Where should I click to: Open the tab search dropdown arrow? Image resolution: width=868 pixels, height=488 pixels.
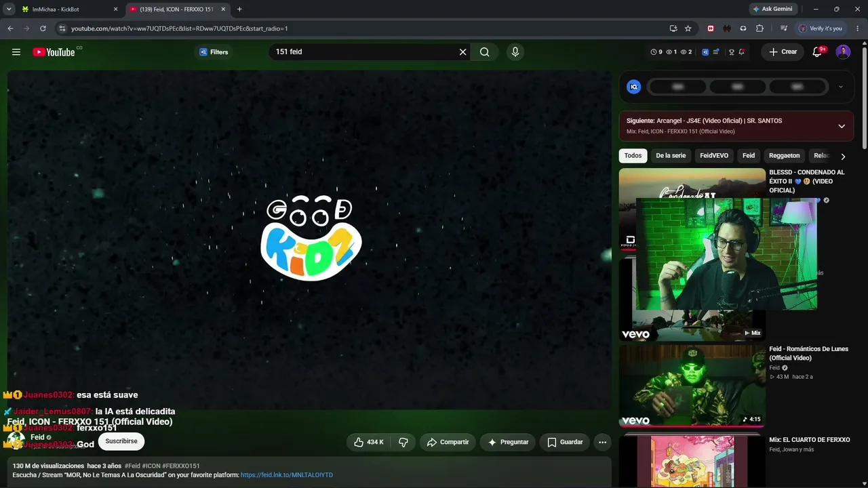click(9, 9)
